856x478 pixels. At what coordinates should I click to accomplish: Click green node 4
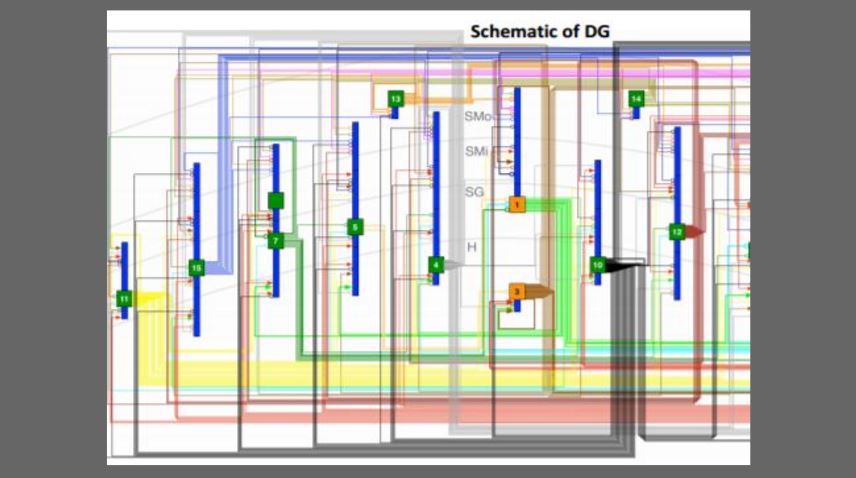435,265
